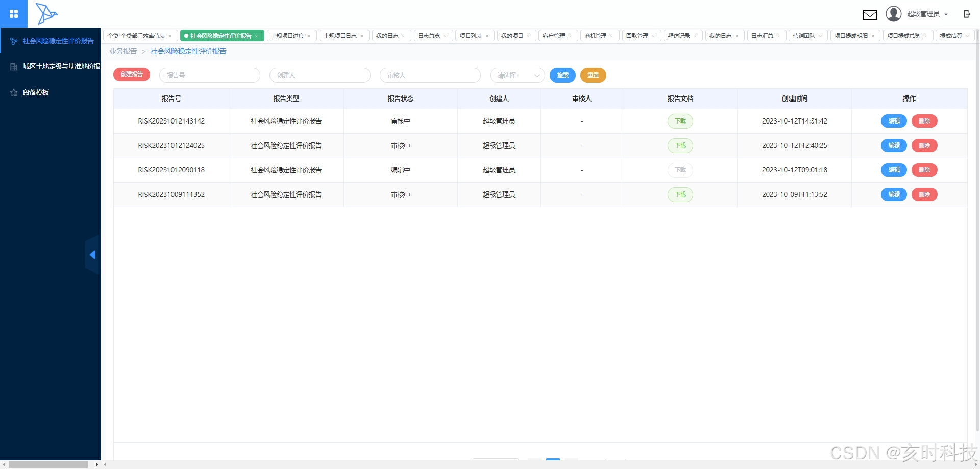
Task: Close the 日志总览 tab
Action: [x=446, y=36]
